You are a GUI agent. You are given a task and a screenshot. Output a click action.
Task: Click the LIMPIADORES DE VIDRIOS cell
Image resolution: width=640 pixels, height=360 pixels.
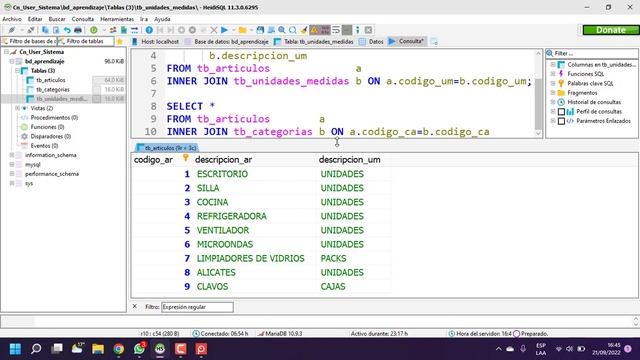click(x=251, y=258)
